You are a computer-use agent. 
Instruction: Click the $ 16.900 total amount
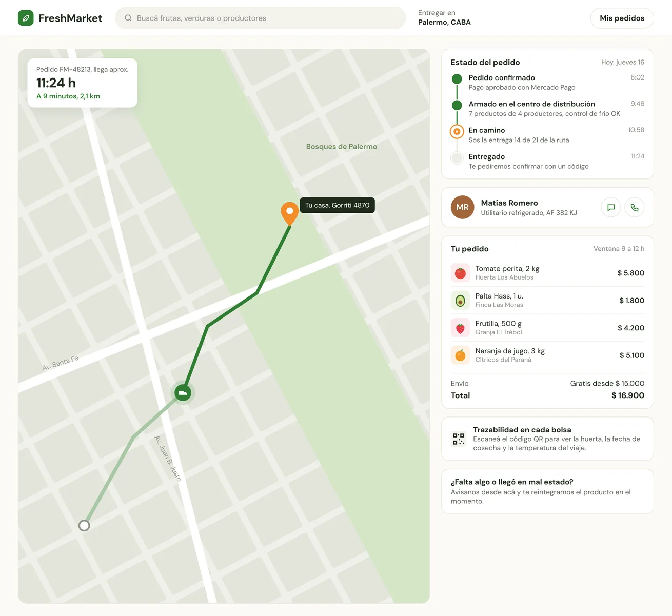[x=628, y=395]
